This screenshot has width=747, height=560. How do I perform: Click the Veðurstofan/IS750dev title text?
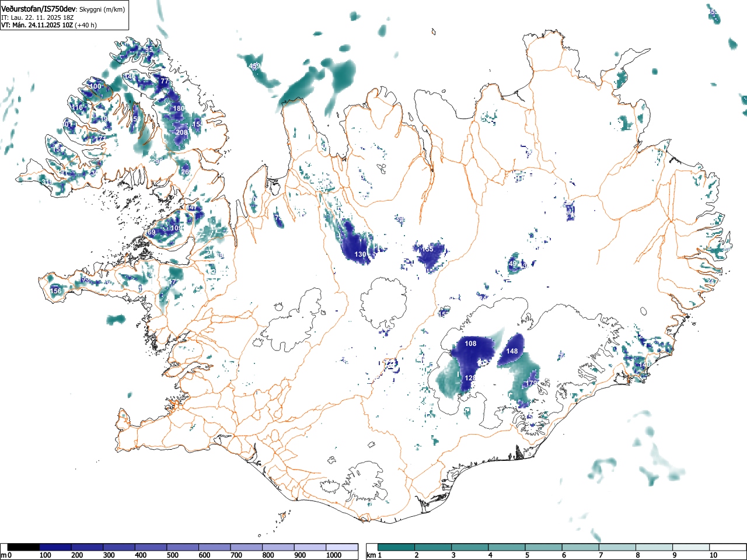coord(39,9)
